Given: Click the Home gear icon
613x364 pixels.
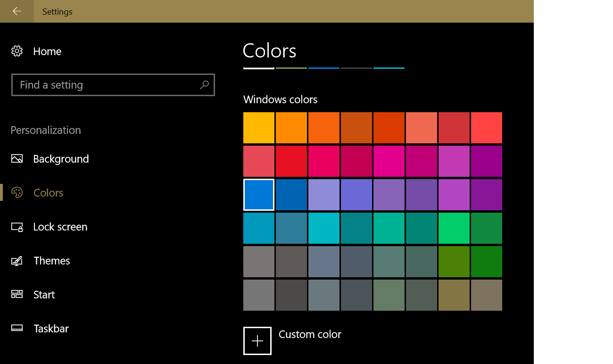Looking at the screenshot, I should point(17,51).
